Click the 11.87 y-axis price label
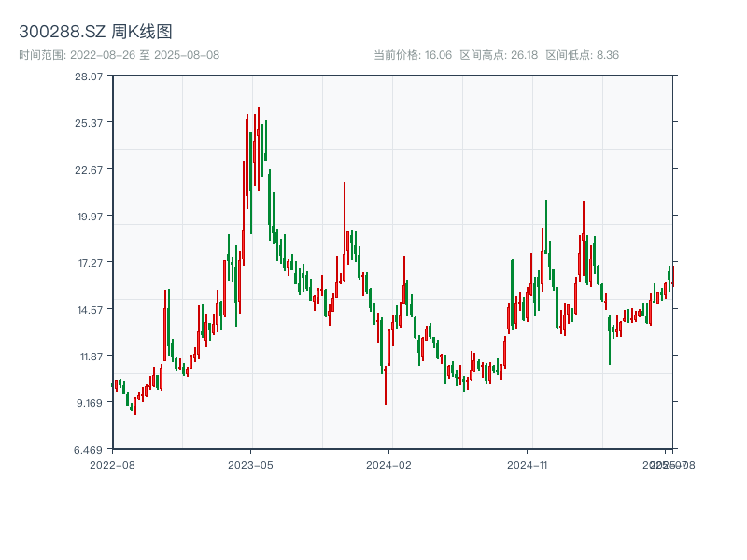The width and height of the screenshot is (747, 560). coord(89,357)
